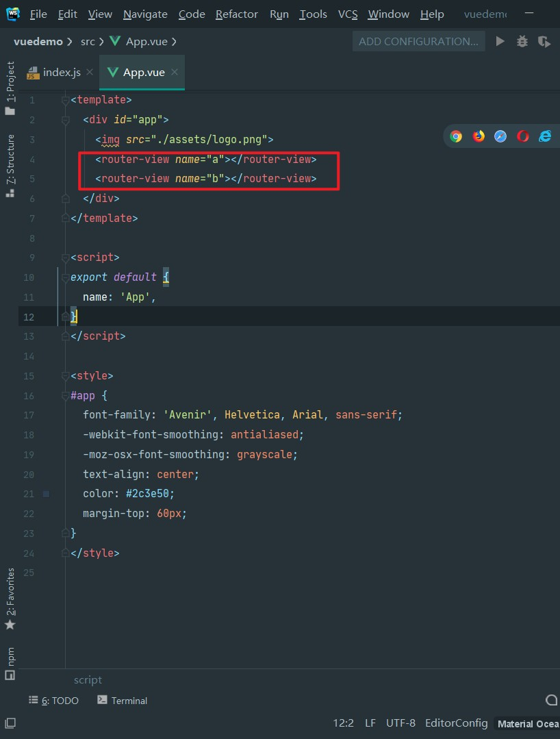The width and height of the screenshot is (560, 739).
Task: Open the TODO tool window
Action: [53, 701]
